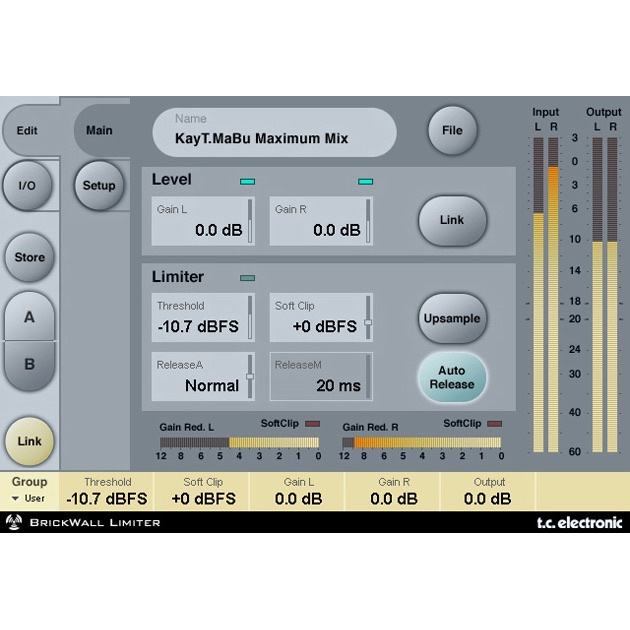Click the Threshold -10.7 dBFS value box
The image size is (630, 630).
pos(203,317)
